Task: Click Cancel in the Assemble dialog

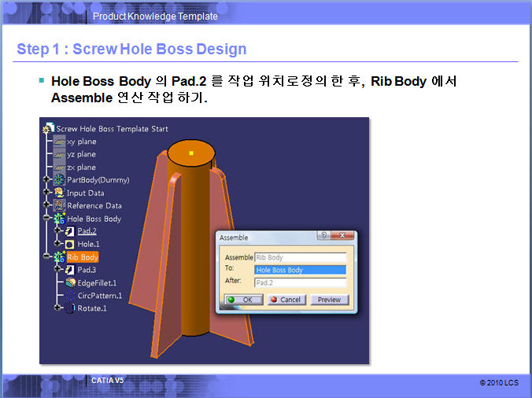Action: (286, 300)
